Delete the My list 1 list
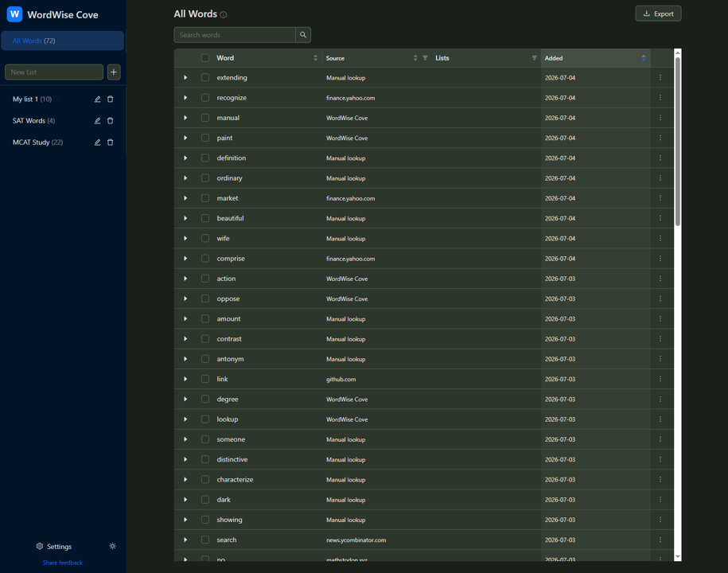The width and height of the screenshot is (728, 573). pos(111,99)
